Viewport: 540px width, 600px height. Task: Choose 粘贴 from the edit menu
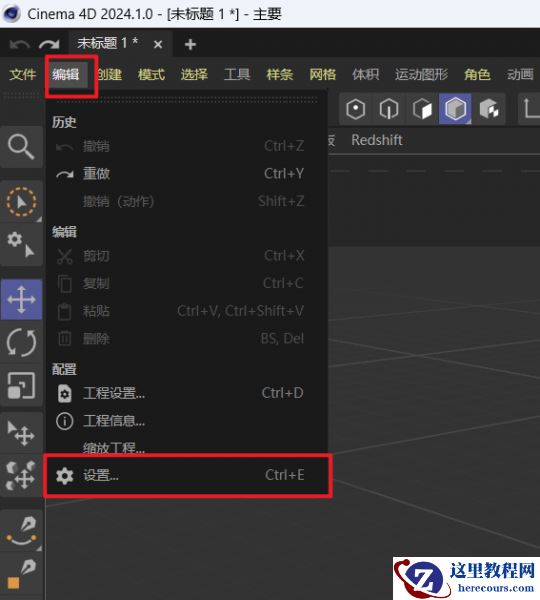point(187,311)
